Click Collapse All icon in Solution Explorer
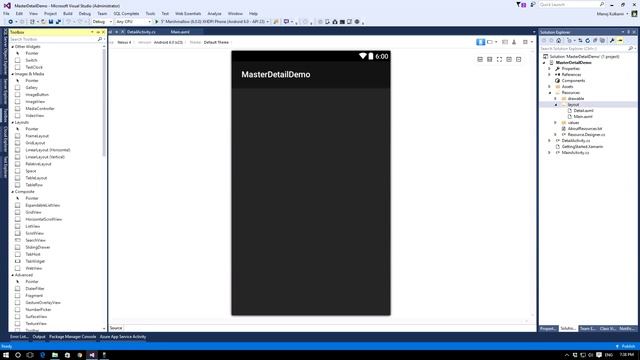The height and width of the screenshot is (360, 640). tap(595, 40)
